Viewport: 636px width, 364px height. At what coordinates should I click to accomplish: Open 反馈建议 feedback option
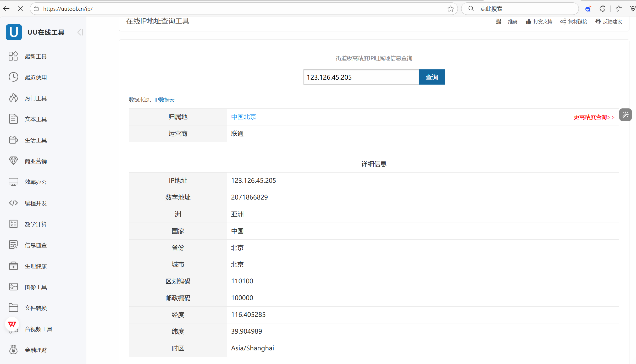[x=609, y=21]
